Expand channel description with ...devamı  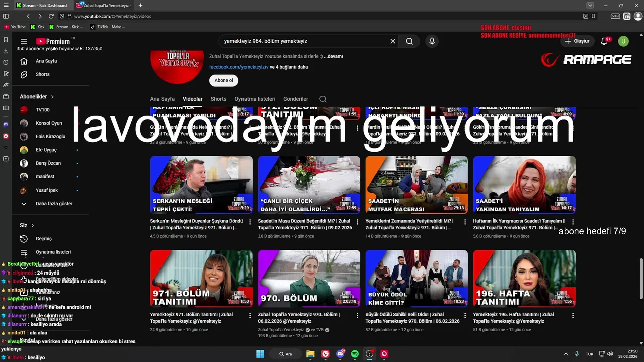pos(333,56)
